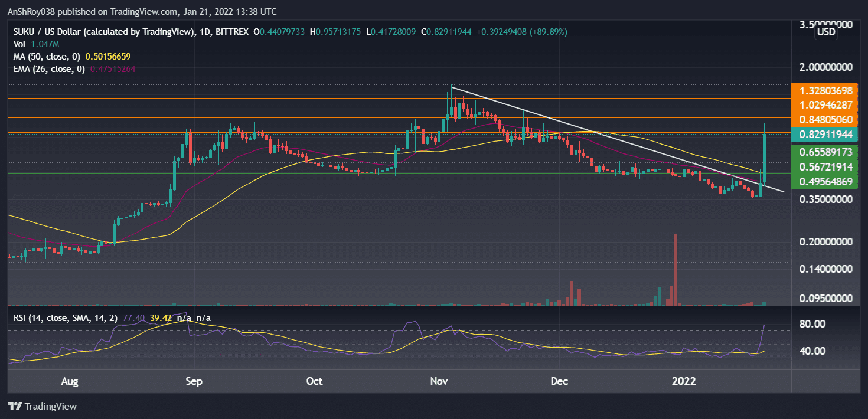Select the teal 0.82911944 last price label

point(825,135)
